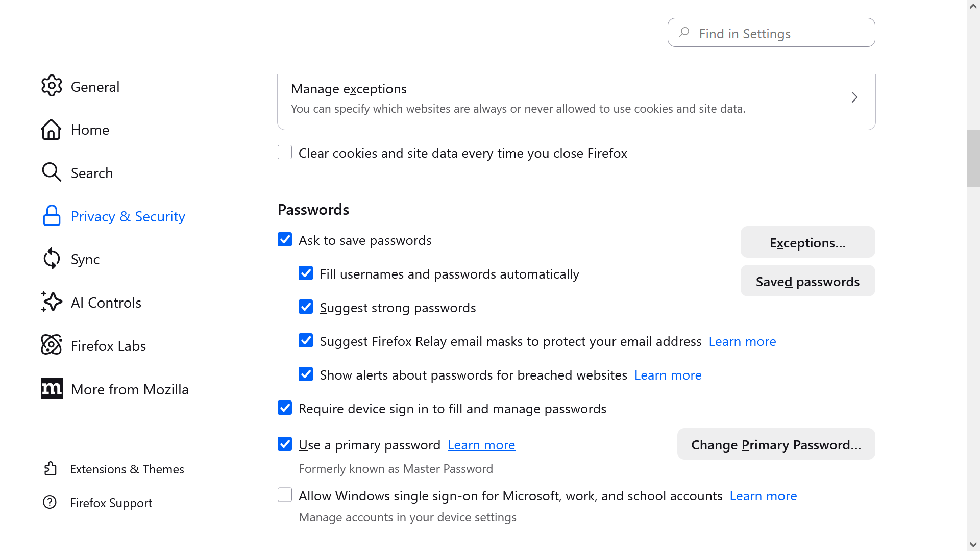Uncheck Ask to save passwords
This screenshot has width=980, height=551.
285,240
